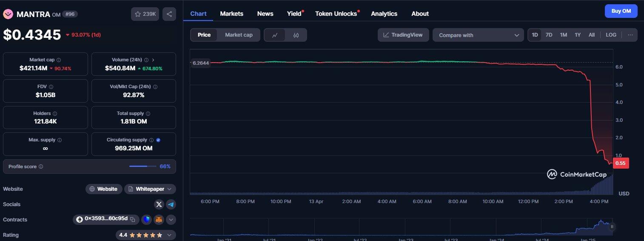Viewport: 644px width, 241px height.
Task: Switch to the Chart tab
Action: pyautogui.click(x=198, y=14)
